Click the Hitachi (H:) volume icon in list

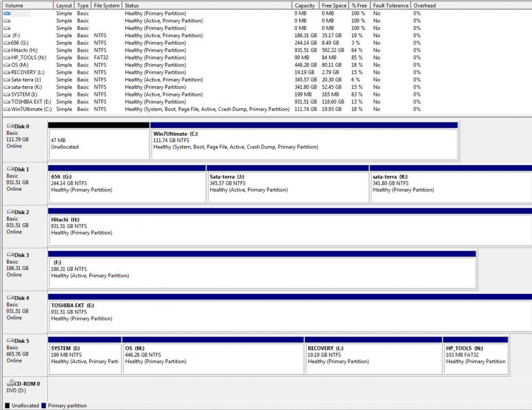[6, 50]
